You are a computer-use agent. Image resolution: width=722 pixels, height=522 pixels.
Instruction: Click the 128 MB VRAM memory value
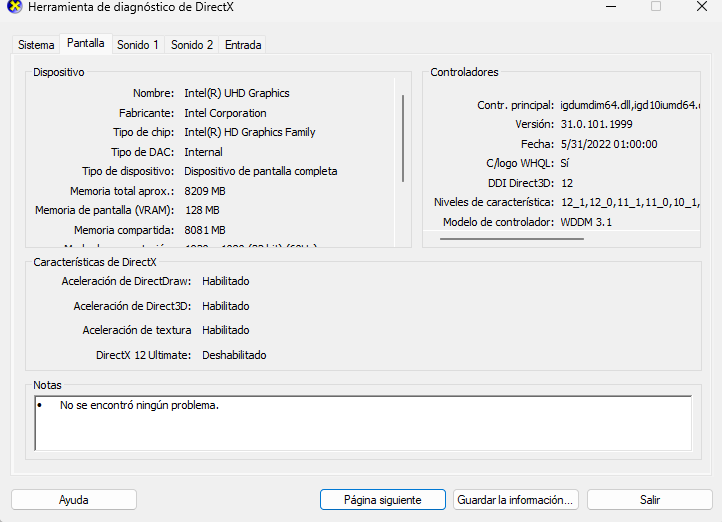pos(202,210)
